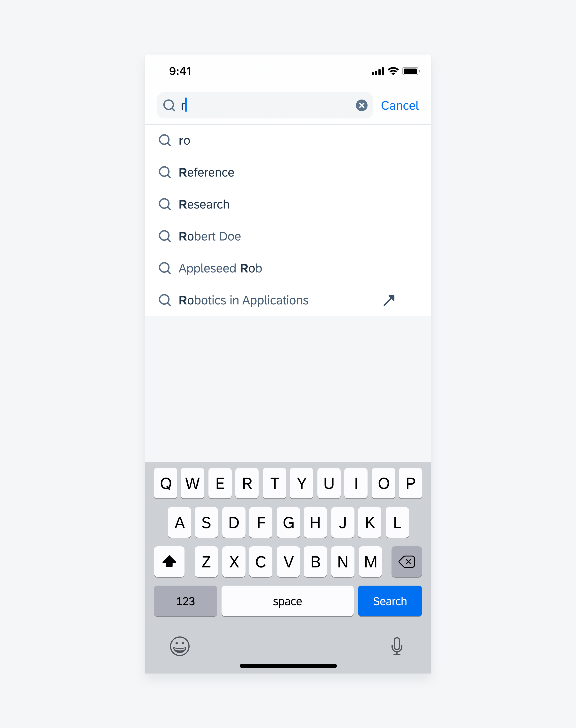Select the 'Reference' search suggestion
Viewport: 576px width, 728px height.
point(207,172)
